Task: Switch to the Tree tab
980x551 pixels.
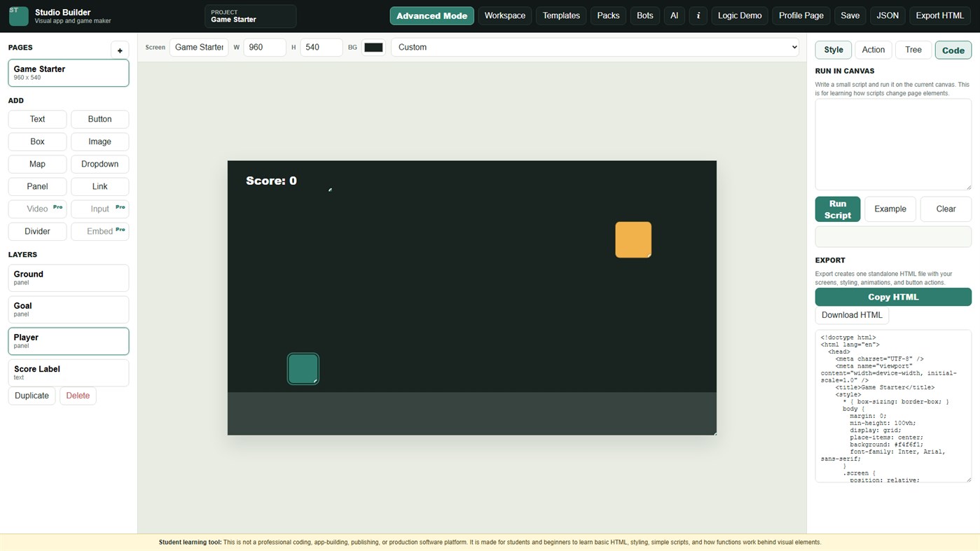Action: [913, 50]
